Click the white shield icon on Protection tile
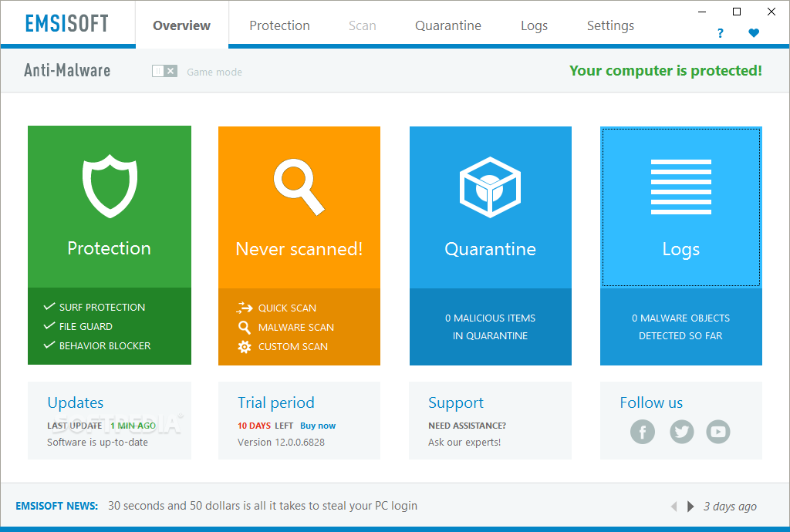 click(x=110, y=186)
